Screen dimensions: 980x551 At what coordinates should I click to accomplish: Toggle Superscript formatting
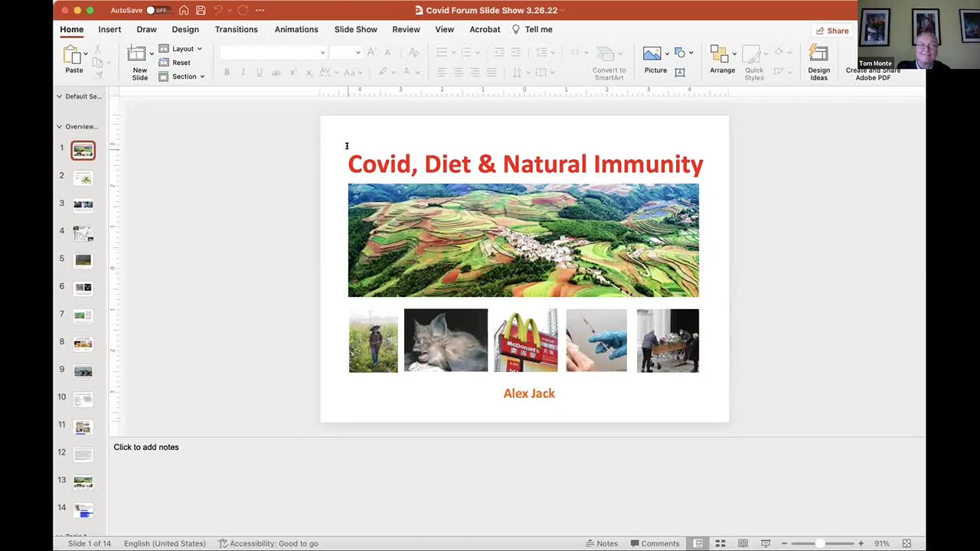[292, 72]
